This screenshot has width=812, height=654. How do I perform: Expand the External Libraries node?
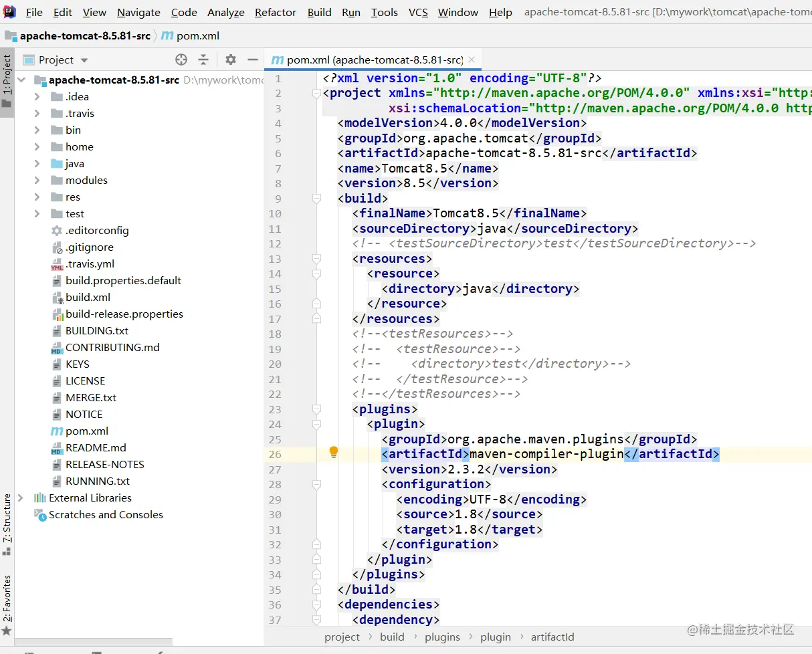[21, 498]
